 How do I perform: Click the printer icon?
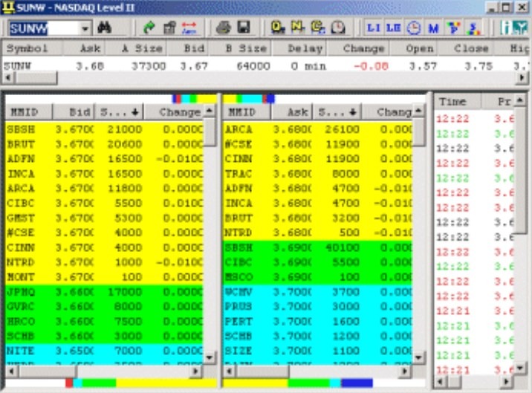(223, 27)
